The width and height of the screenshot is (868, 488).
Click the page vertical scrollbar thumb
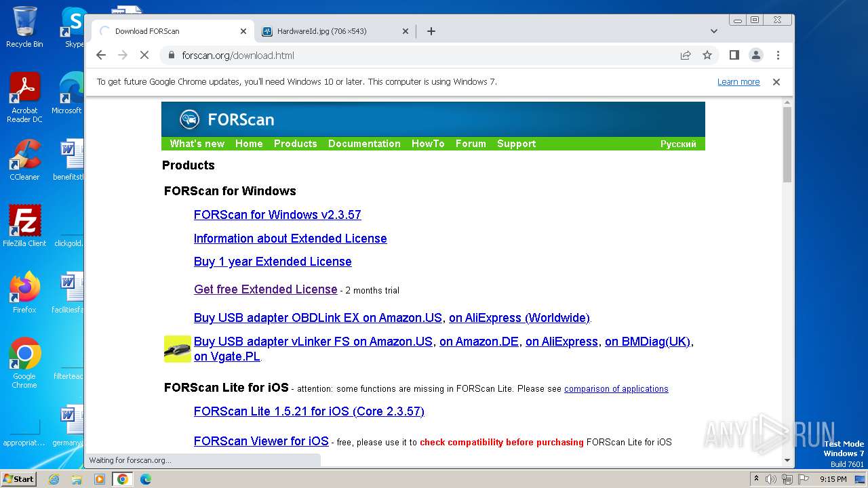pos(787,144)
